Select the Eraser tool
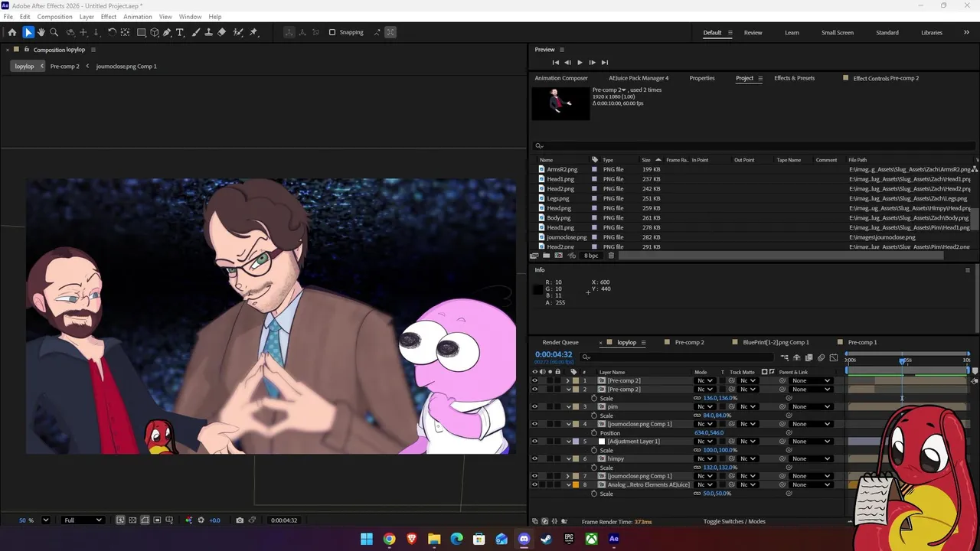 point(222,32)
